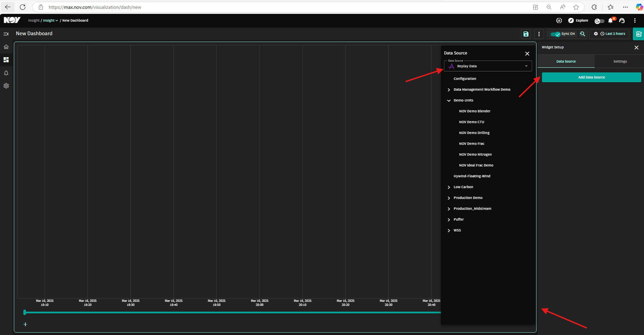Open the sidebar alerts bell
Image resolution: width=644 pixels, height=335 pixels.
point(6,73)
